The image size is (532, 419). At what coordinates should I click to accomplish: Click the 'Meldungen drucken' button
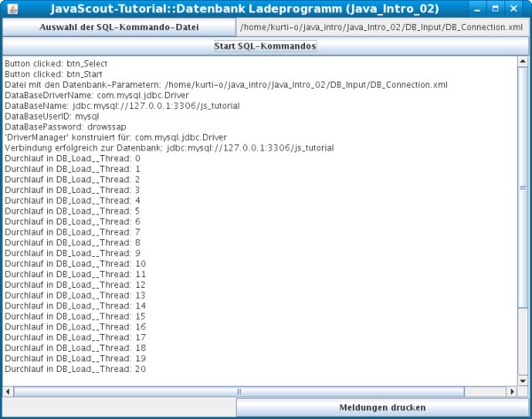382,407
